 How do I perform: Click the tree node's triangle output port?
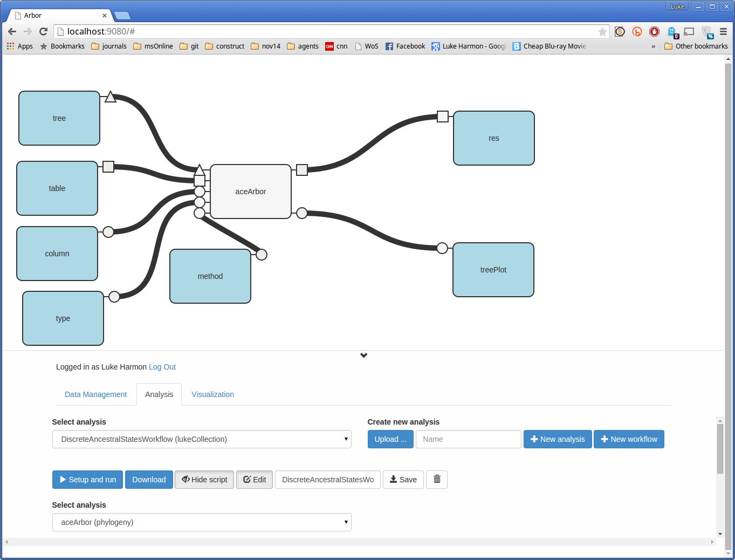(x=111, y=98)
